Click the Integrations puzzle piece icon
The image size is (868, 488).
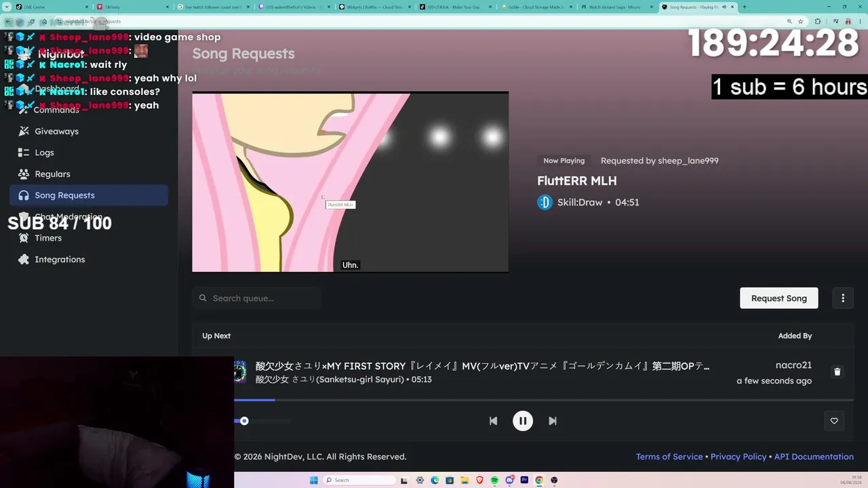click(24, 260)
